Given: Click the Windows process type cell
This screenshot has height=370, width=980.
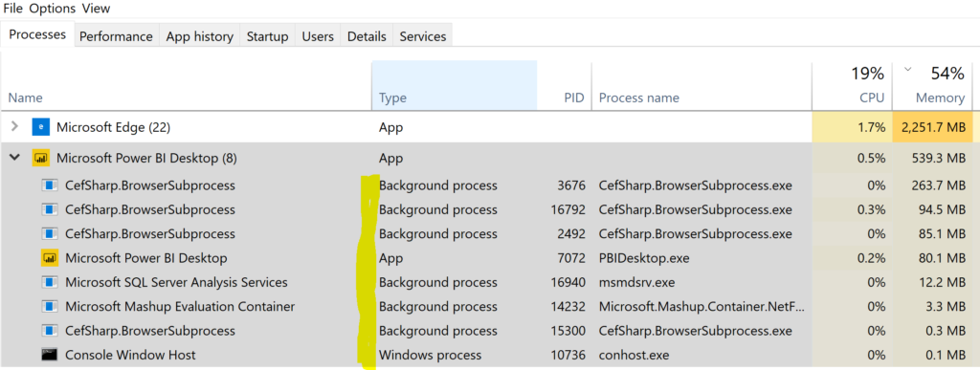Looking at the screenshot, I should click(430, 355).
